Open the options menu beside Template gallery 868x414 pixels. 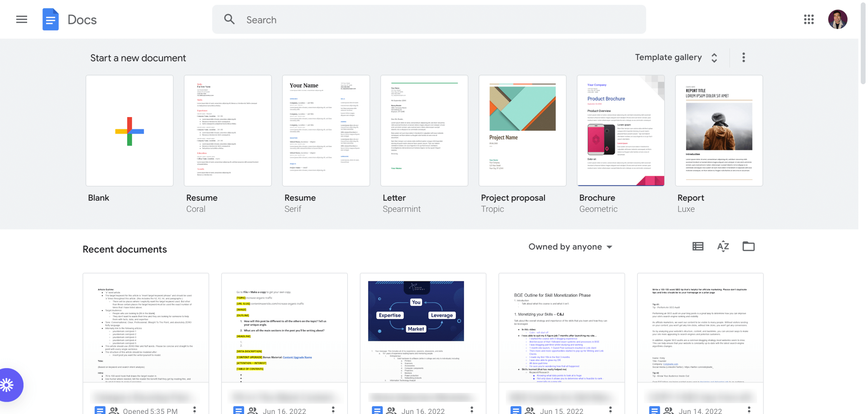point(743,58)
